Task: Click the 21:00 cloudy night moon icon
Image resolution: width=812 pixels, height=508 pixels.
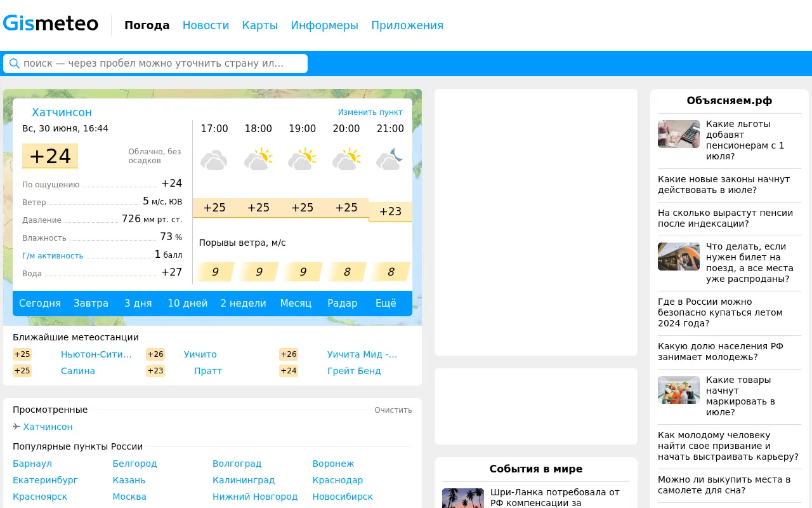Action: point(390,159)
